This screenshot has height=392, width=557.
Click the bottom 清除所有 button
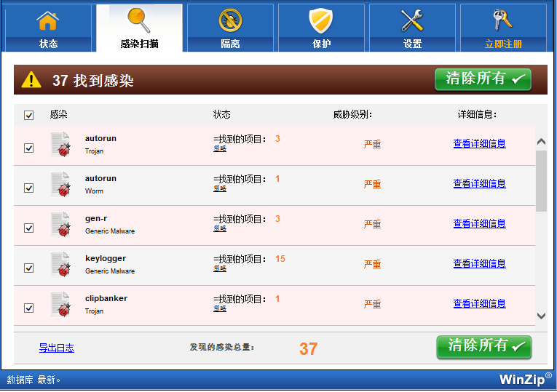(484, 347)
